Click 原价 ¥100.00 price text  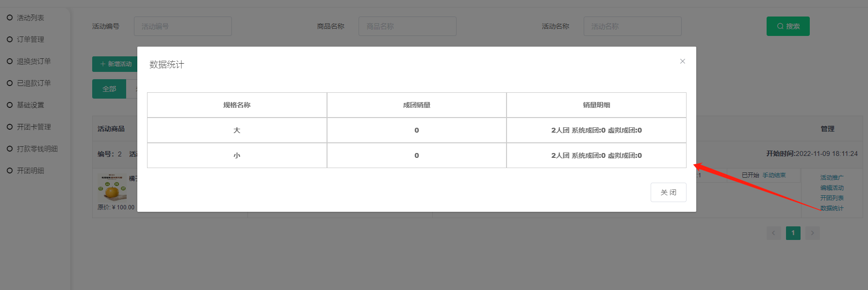tap(116, 207)
